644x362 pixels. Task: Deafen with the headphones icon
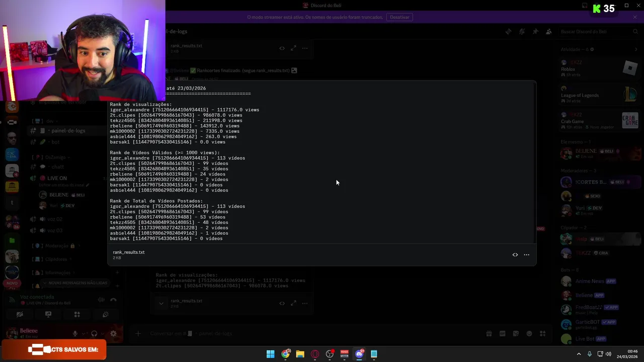click(94, 334)
